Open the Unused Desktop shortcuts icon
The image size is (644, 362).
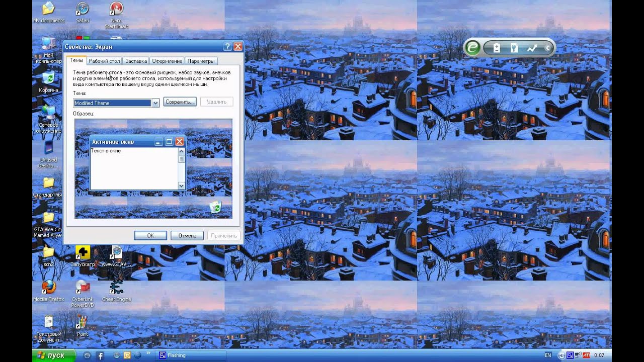[49, 154]
